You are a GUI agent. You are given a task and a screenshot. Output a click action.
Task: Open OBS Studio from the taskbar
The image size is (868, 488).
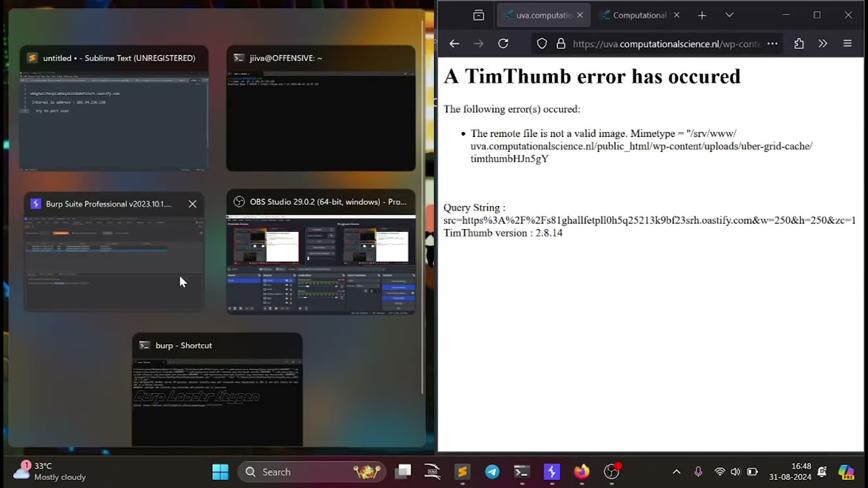click(612, 472)
